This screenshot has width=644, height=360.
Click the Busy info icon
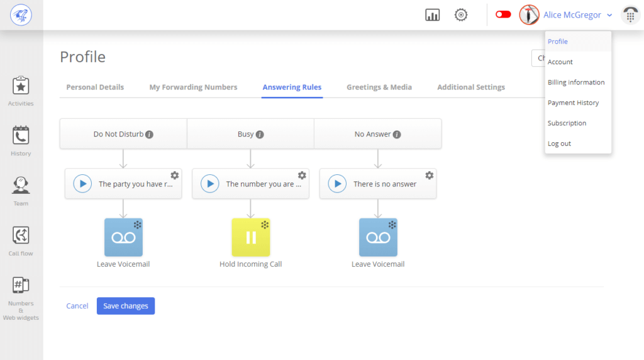pos(260,135)
